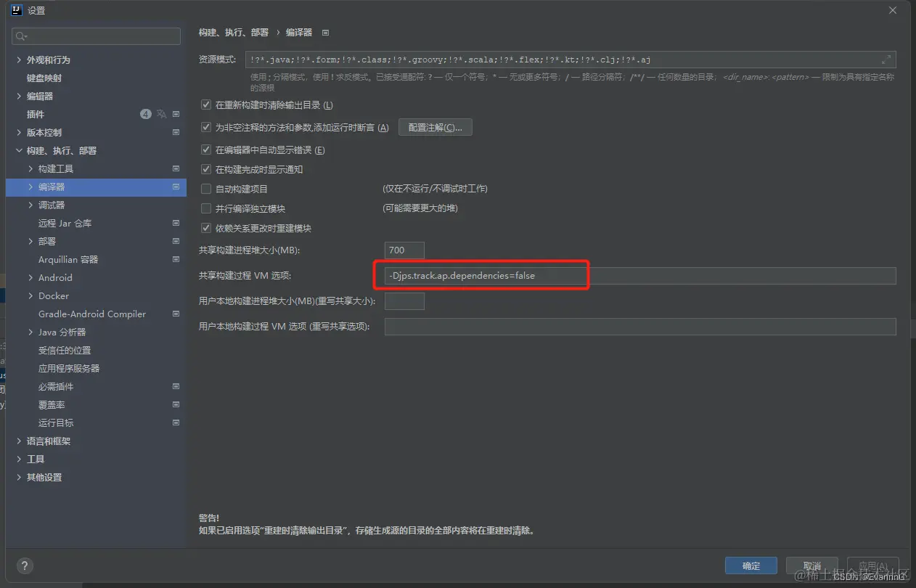This screenshot has height=588, width=916.
Task: Click the 用户本地构建进程堆大小 field
Action: [x=404, y=301]
